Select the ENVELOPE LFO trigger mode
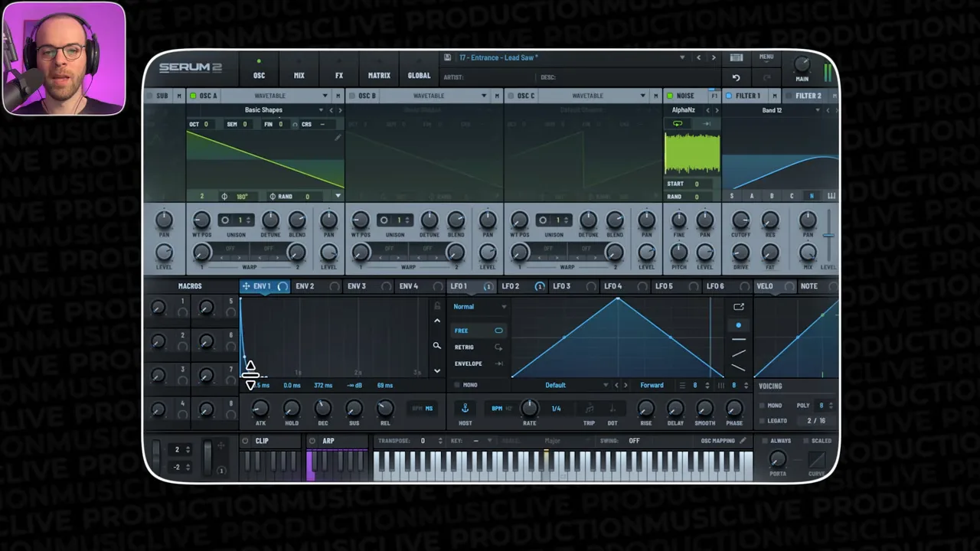The height and width of the screenshot is (551, 980). coord(479,364)
